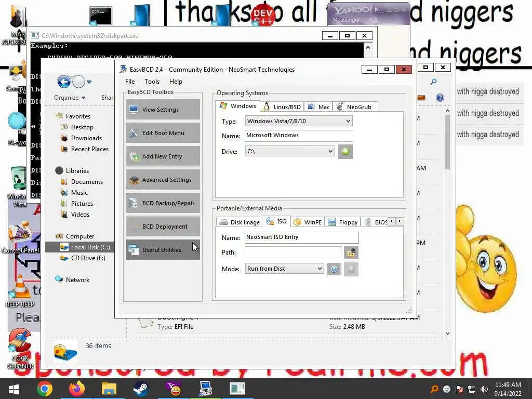Click the Back arrow in Explorer window
The height and width of the screenshot is (399, 532).
click(x=64, y=82)
